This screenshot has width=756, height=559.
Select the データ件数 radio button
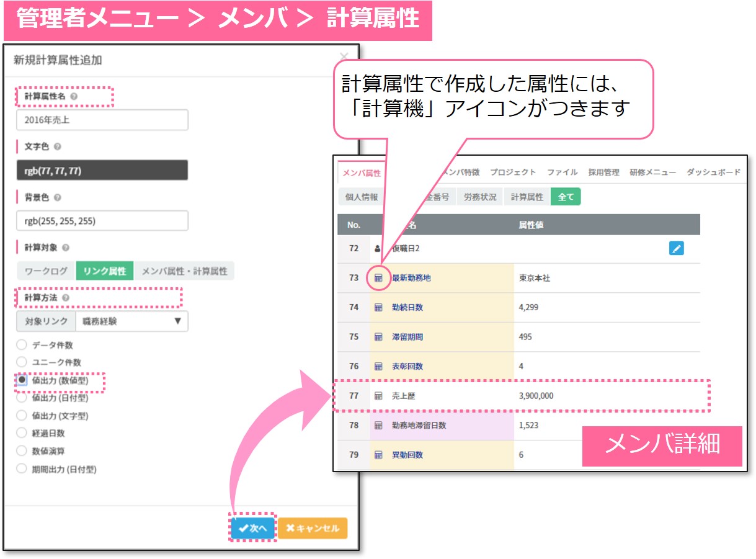(22, 345)
